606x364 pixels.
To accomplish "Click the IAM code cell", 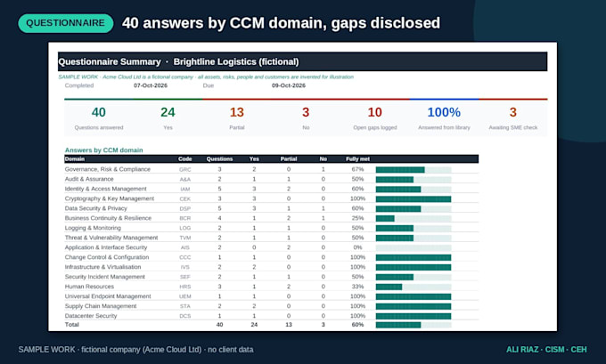I will pyautogui.click(x=185, y=190).
